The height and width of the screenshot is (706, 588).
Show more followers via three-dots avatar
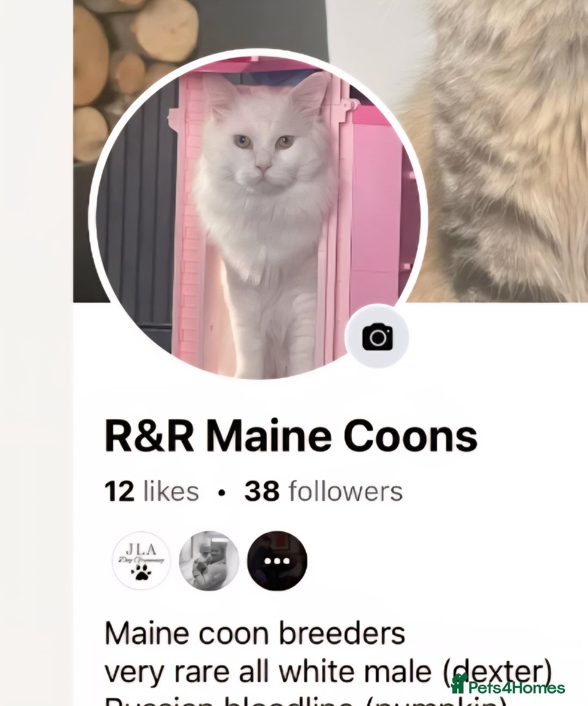pyautogui.click(x=277, y=561)
